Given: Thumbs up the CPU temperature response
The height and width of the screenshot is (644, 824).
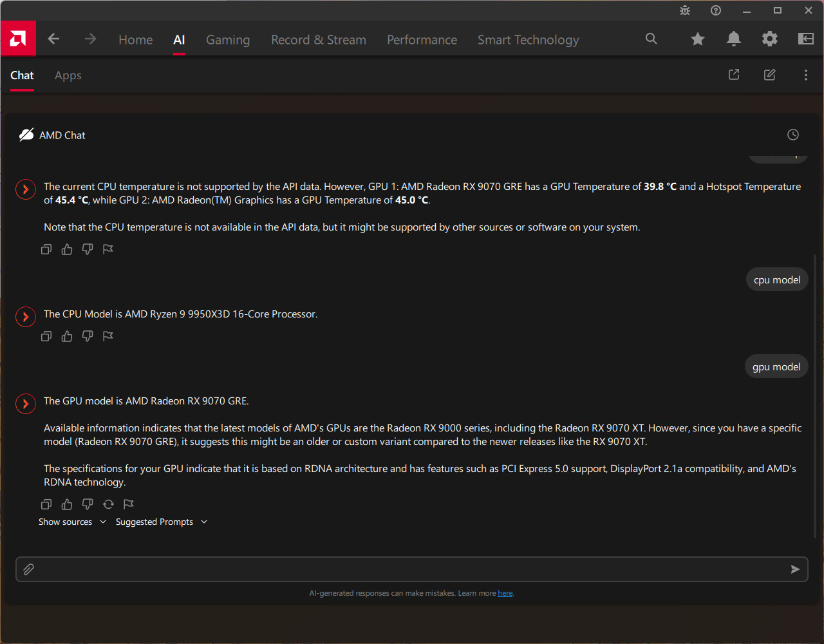Looking at the screenshot, I should [67, 249].
